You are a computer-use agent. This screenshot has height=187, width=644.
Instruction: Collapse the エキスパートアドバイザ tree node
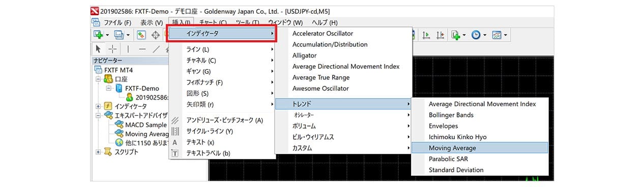click(x=98, y=115)
